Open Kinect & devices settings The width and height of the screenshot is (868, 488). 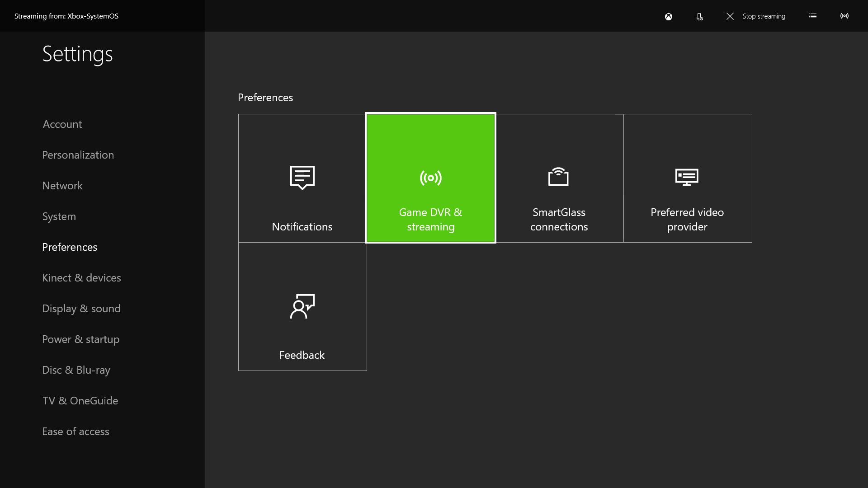tap(81, 278)
